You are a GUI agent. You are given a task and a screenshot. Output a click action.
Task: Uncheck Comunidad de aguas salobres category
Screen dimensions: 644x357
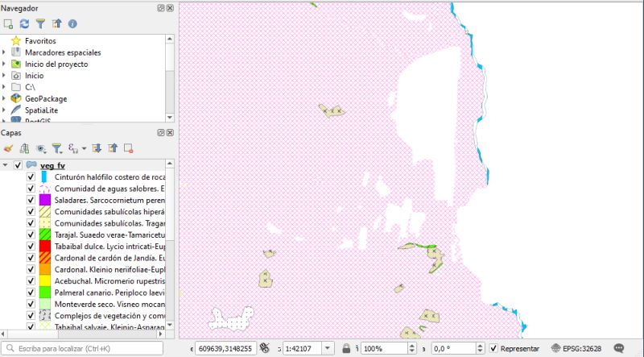pos(31,189)
